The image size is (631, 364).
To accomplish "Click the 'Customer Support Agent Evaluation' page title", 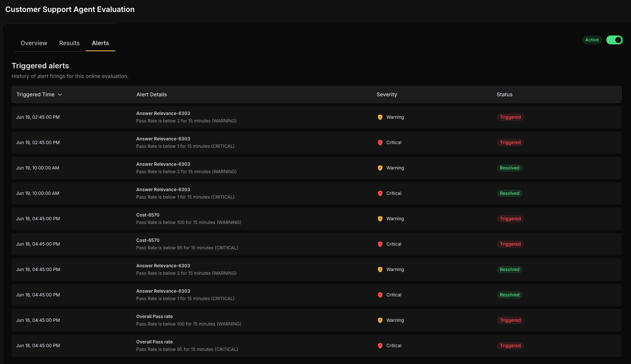I will coord(70,10).
